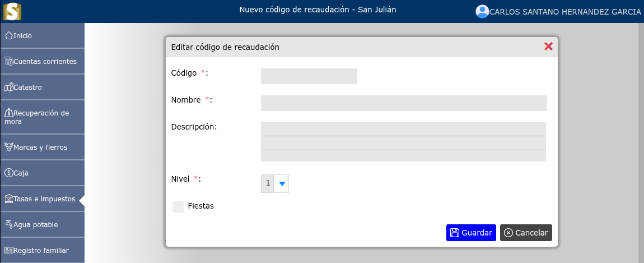Click the 'Descripción:' field label
644x263 pixels.
coord(194,127)
